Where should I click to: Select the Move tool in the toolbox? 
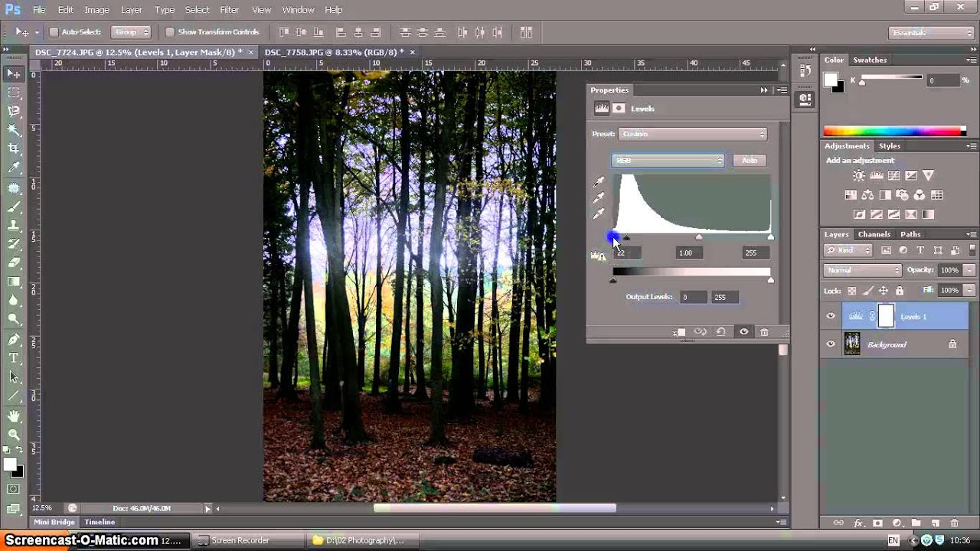14,73
